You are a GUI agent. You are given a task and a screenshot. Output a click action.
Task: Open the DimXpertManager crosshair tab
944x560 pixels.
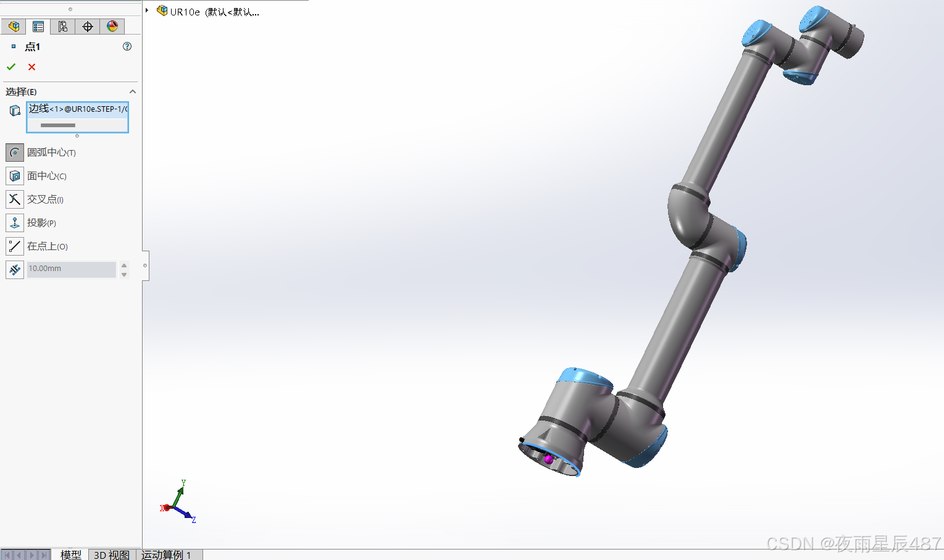click(88, 27)
